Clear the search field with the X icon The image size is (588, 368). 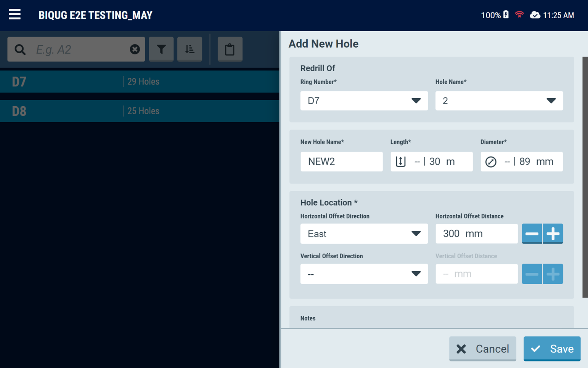[x=135, y=49]
